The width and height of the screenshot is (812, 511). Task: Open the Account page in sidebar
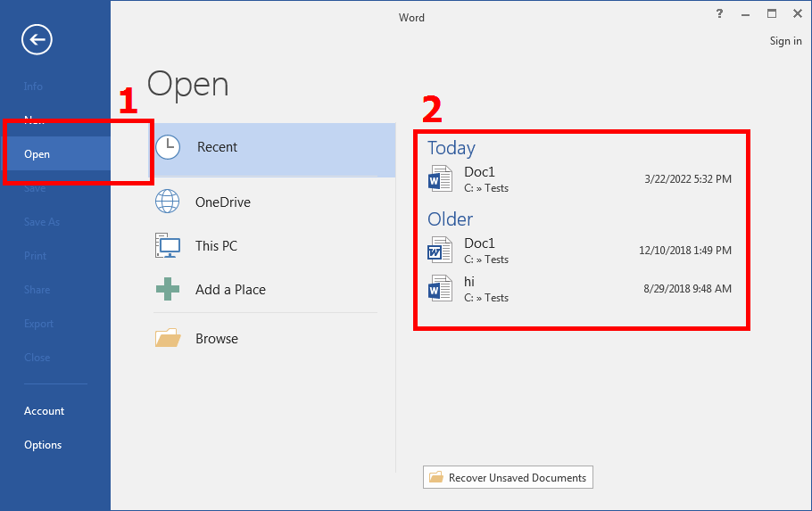[x=45, y=411]
